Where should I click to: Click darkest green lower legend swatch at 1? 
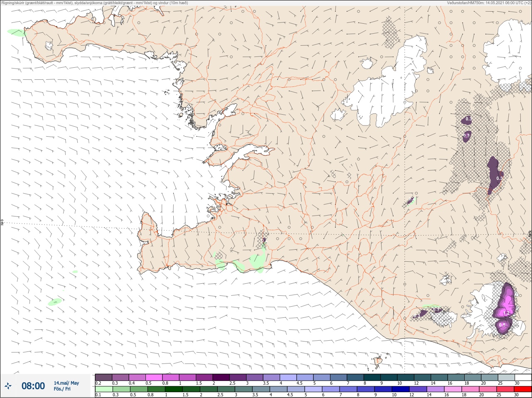point(174,389)
